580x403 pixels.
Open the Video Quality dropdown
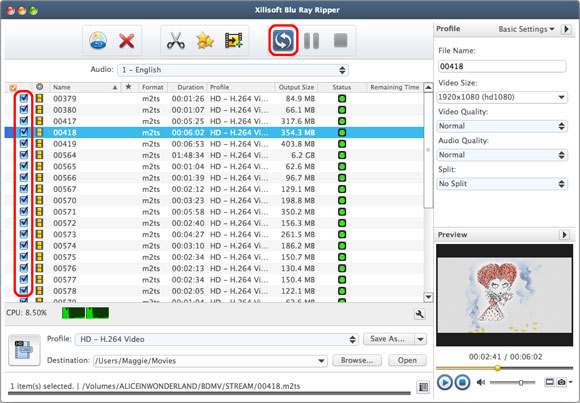tap(502, 126)
